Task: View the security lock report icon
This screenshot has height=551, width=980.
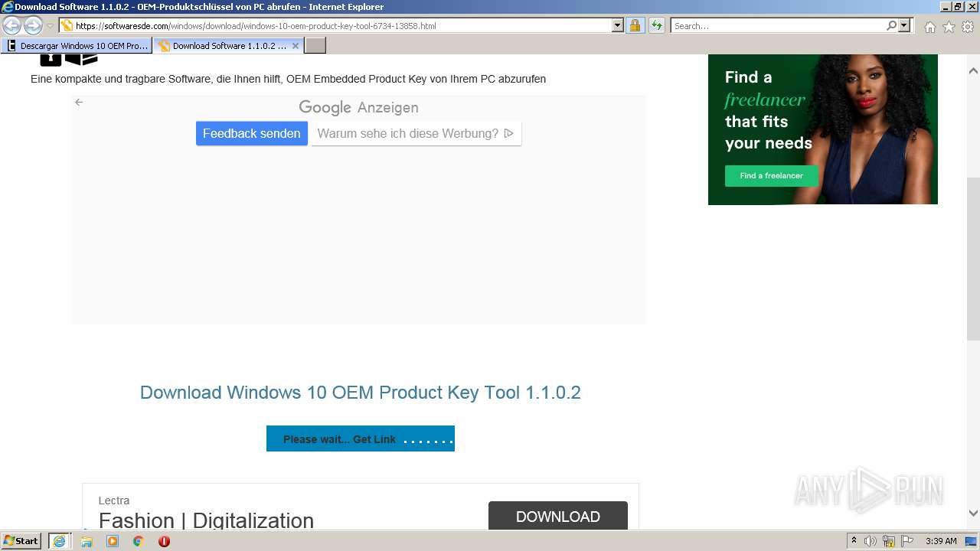Action: (635, 25)
